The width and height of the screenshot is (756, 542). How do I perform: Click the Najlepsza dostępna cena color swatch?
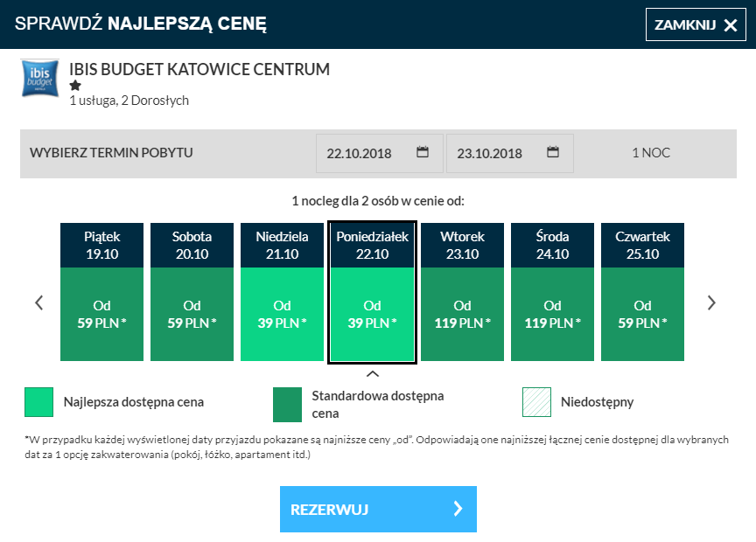pos(39,402)
